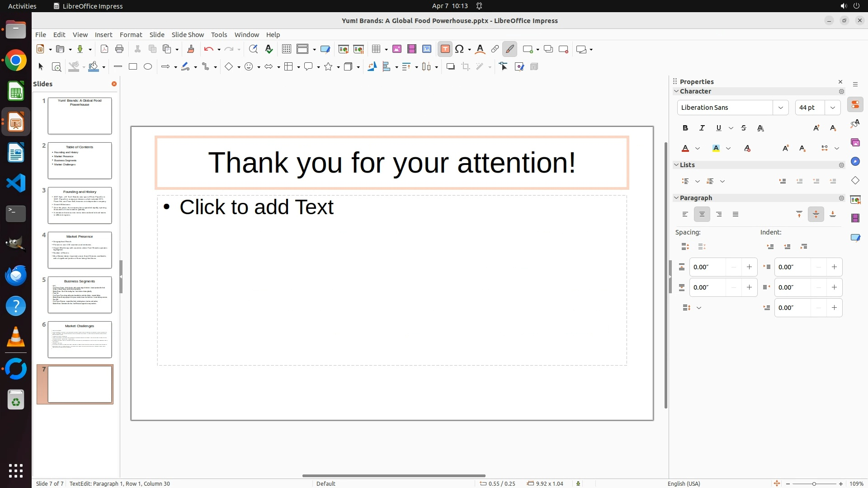Screen dimensions: 868x488
Task: Open the Format menu
Action: (x=131, y=35)
